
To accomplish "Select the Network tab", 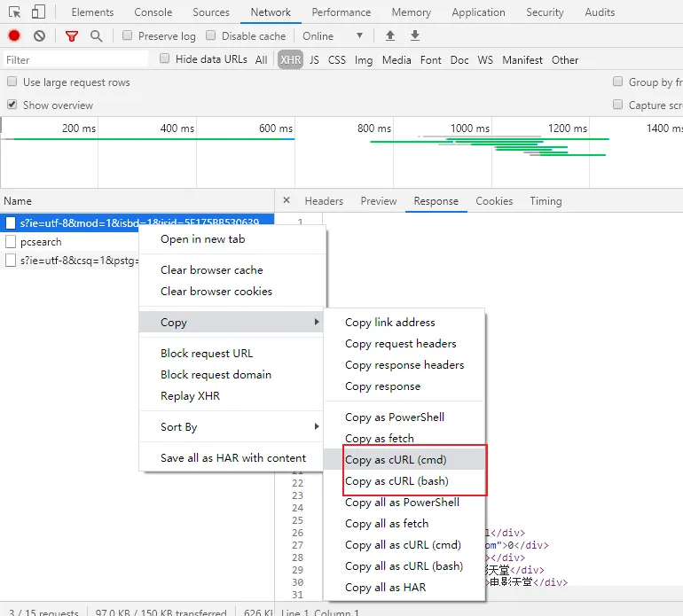I will pyautogui.click(x=271, y=12).
